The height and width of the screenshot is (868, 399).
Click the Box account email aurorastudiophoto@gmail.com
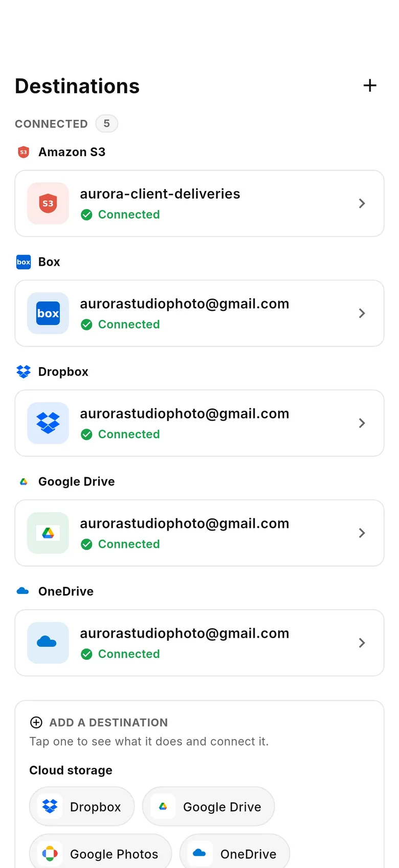pos(185,304)
